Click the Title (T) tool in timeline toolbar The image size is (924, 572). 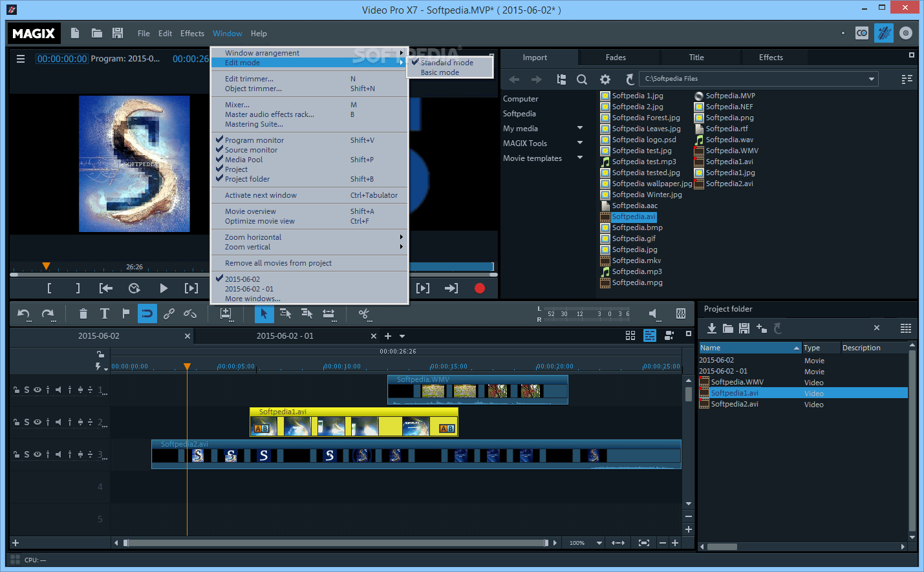[x=104, y=314]
